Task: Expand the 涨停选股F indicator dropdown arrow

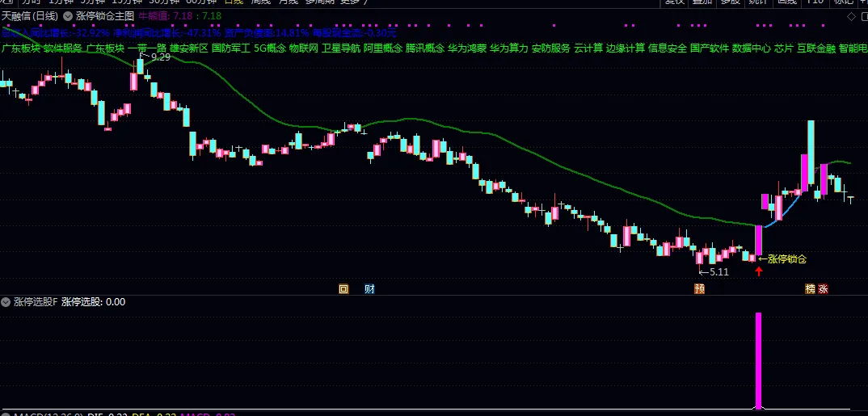Action: pos(6,302)
